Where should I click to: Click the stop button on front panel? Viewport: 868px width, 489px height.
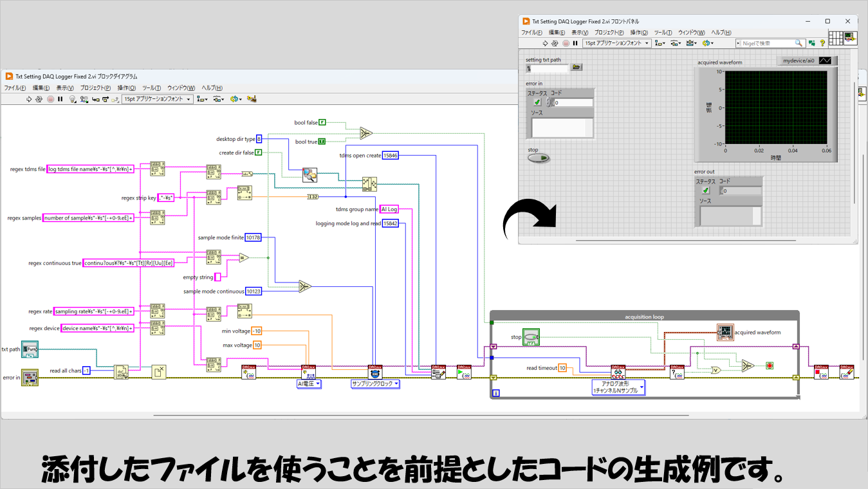coord(539,158)
